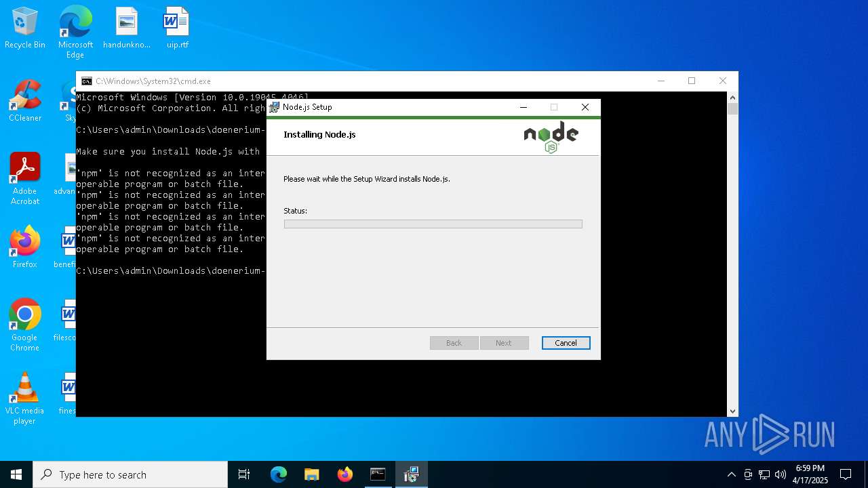Click the installation status progress bar
Image resolution: width=868 pixels, height=488 pixels.
(x=433, y=224)
